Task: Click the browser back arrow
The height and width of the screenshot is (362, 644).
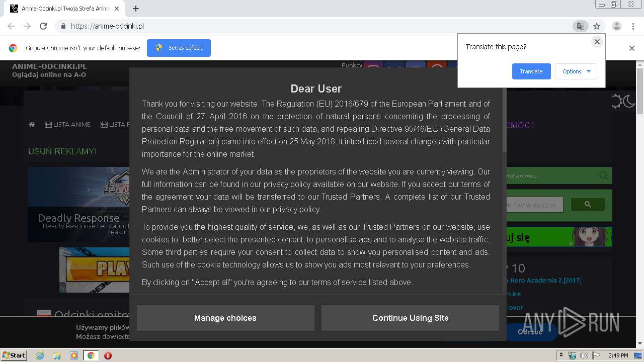Action: point(11,26)
